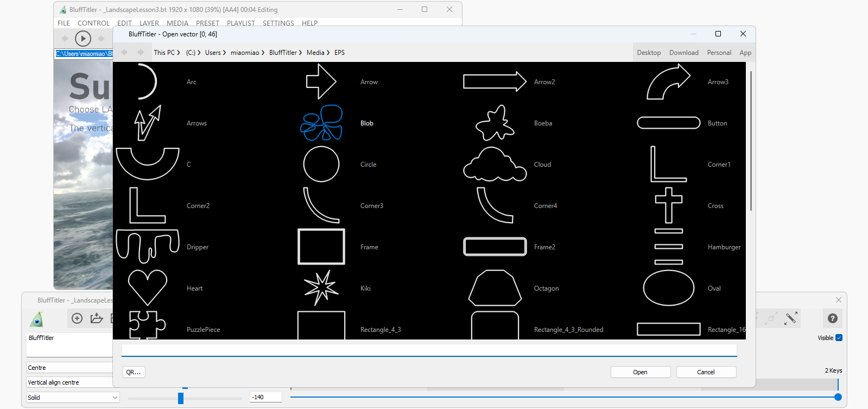Click the help question mark icon
This screenshot has width=868, height=409.
(832, 319)
